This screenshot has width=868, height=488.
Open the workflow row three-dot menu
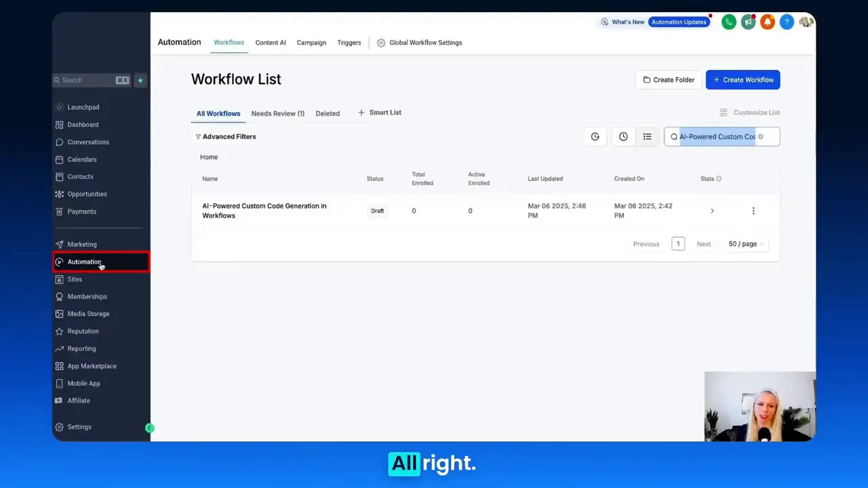(x=753, y=211)
